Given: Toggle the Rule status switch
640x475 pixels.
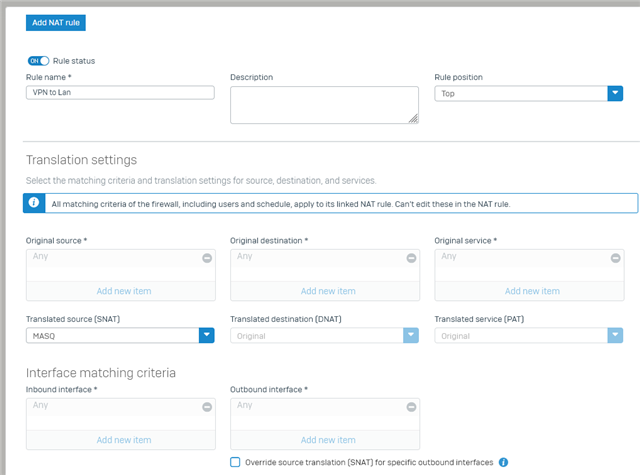Looking at the screenshot, I should pyautogui.click(x=38, y=61).
